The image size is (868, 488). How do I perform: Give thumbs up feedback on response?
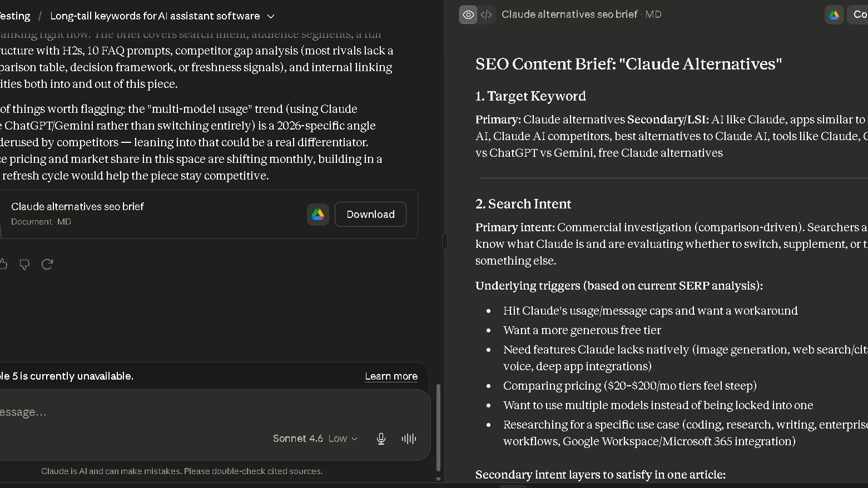(3, 265)
